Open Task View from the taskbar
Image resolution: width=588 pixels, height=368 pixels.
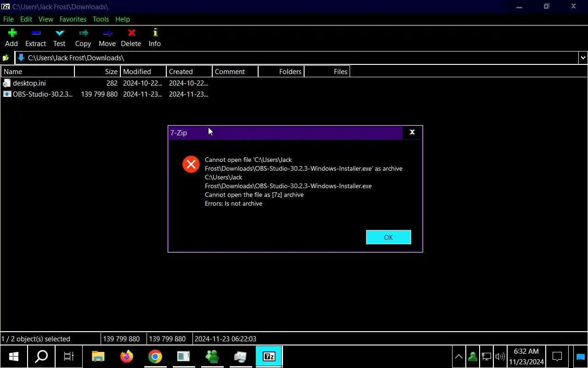[69, 356]
